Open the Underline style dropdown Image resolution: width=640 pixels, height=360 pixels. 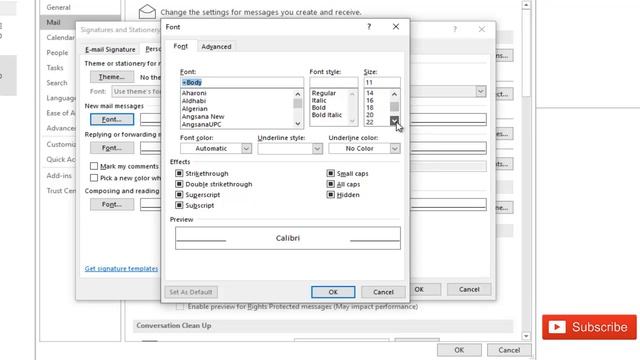click(317, 149)
